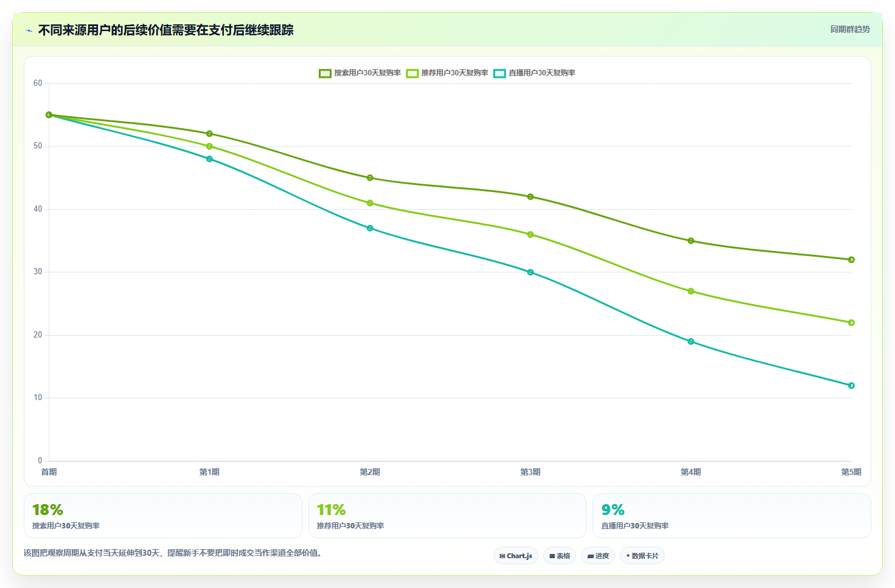Click the 数据卡片 chip
The width and height of the screenshot is (895, 588).
tap(643, 556)
